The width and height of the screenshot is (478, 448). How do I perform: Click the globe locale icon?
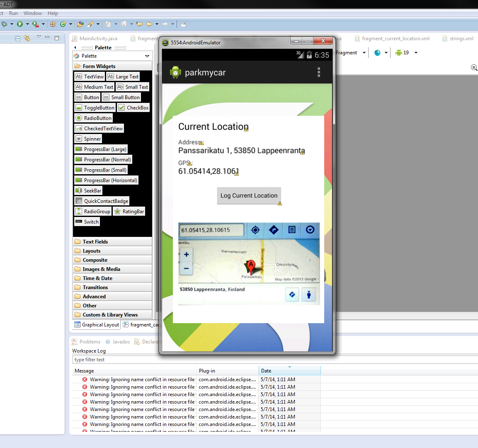pos(377,53)
